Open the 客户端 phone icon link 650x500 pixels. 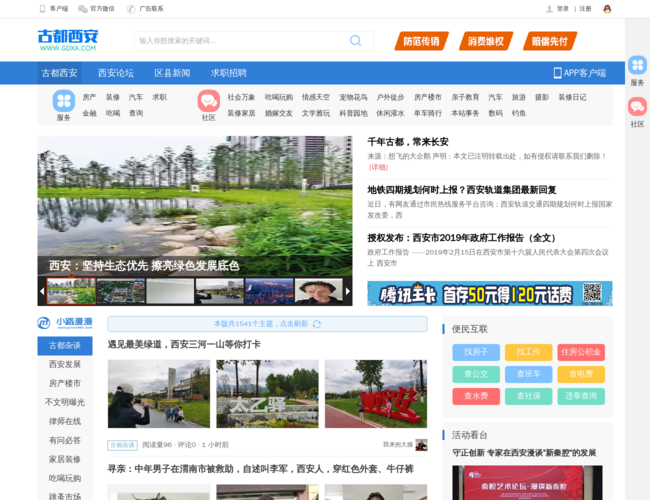42,9
